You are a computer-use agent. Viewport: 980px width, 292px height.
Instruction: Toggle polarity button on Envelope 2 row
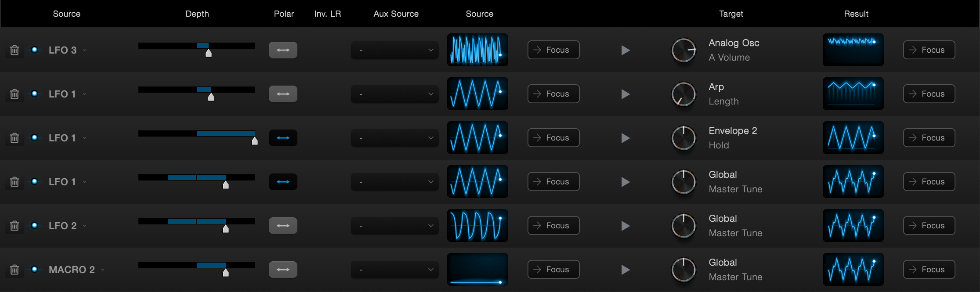283,138
